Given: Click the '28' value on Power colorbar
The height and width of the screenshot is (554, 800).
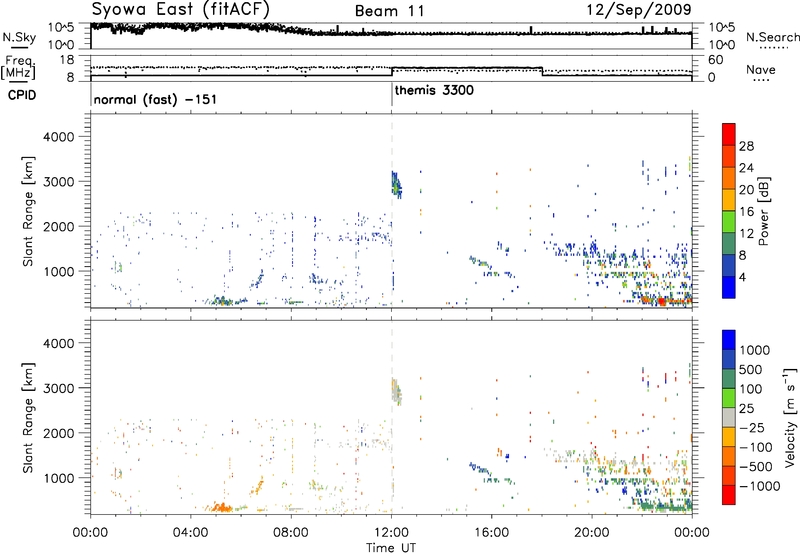Looking at the screenshot, I should (746, 146).
